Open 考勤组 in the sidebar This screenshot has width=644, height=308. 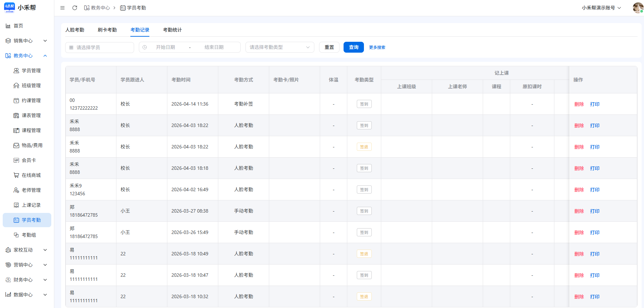(x=29, y=235)
